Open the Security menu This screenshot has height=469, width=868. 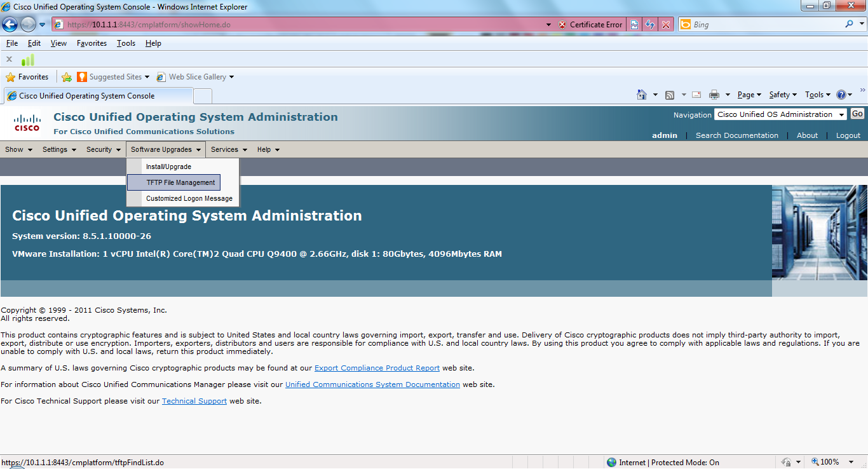(104, 149)
